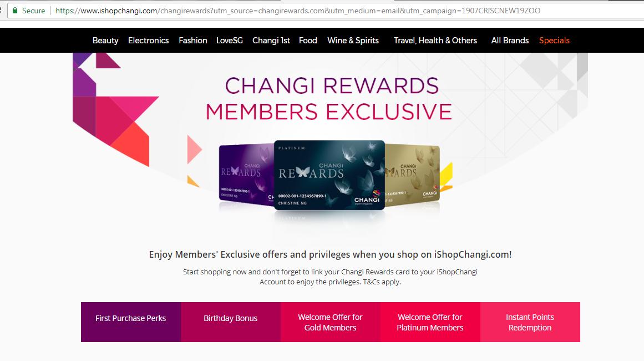Screen dimensions: 644x361
Task: View All Brands page
Action: point(510,41)
